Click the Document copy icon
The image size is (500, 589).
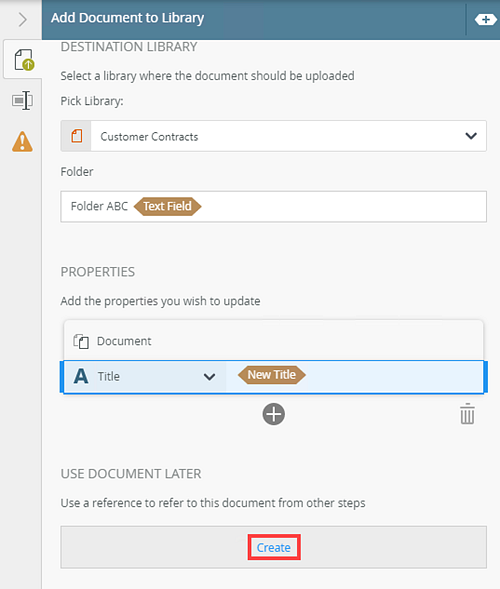81,341
